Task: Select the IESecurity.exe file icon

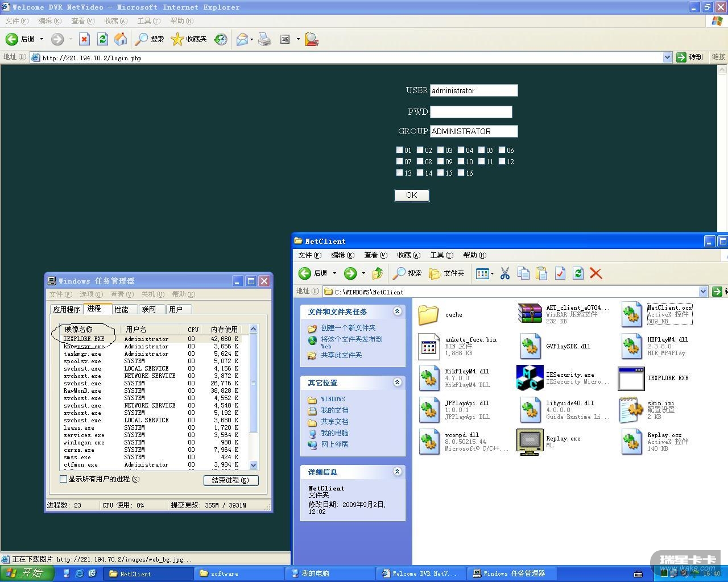Action: click(x=530, y=378)
